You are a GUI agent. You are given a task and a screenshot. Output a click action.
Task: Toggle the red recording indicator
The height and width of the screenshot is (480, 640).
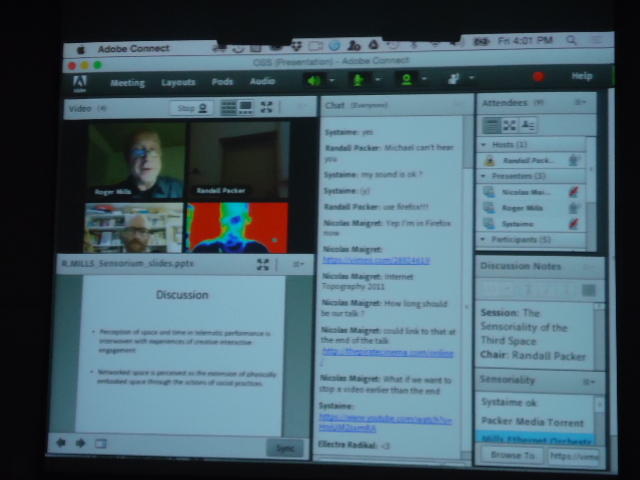(x=538, y=76)
